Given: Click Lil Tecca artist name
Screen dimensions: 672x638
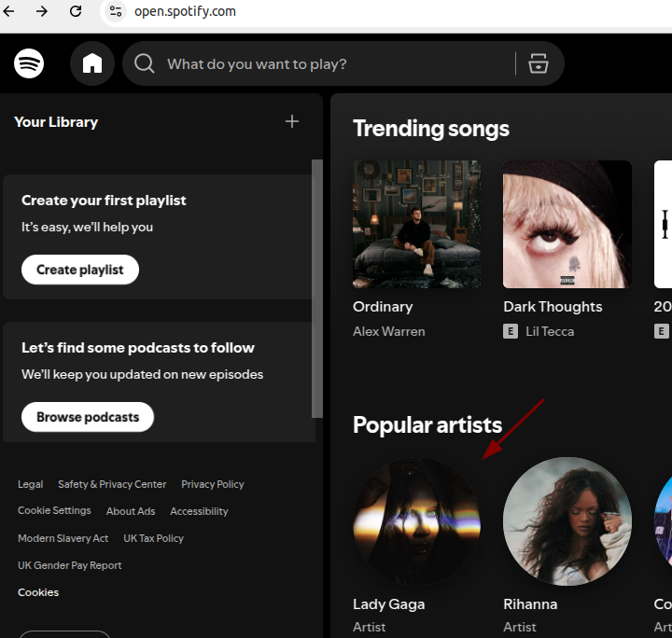Looking at the screenshot, I should tap(550, 331).
